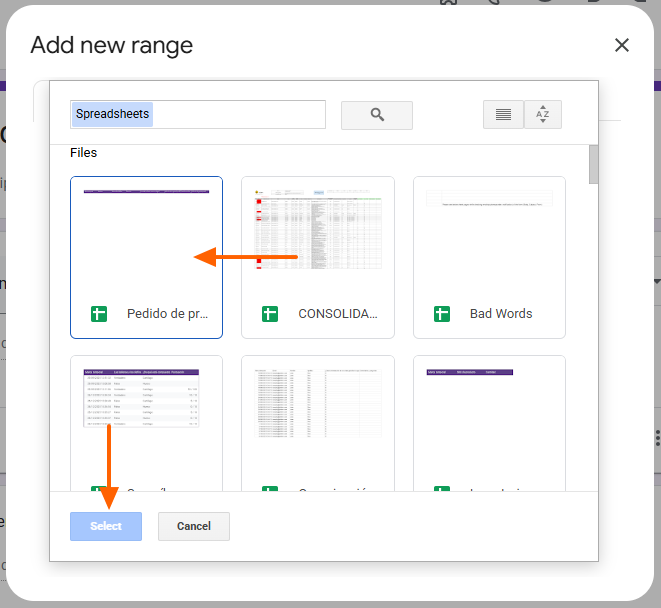Click the Pedido de pr... file name
The image size is (661, 608).
pyautogui.click(x=167, y=314)
